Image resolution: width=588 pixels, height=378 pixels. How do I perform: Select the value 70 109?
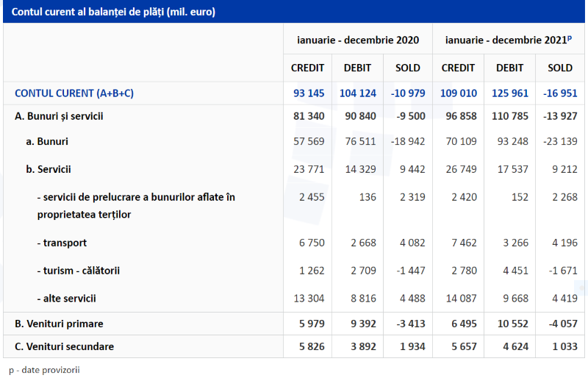pyautogui.click(x=462, y=141)
